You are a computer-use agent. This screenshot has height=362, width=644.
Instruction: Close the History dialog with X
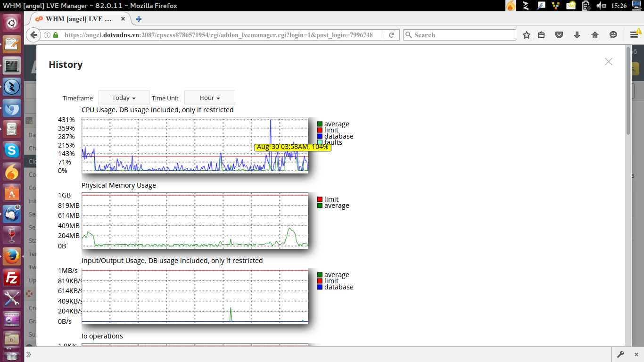click(609, 61)
